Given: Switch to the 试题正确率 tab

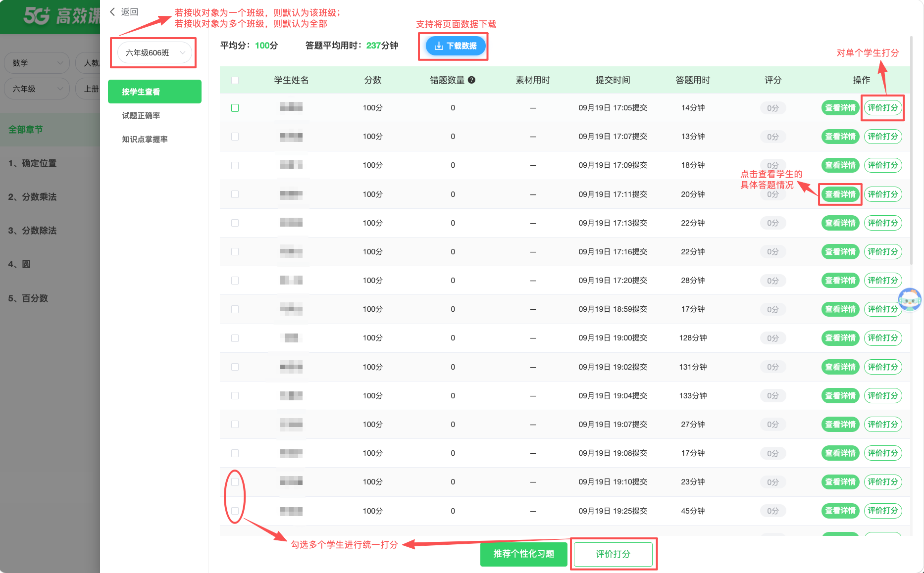Looking at the screenshot, I should 141,115.
